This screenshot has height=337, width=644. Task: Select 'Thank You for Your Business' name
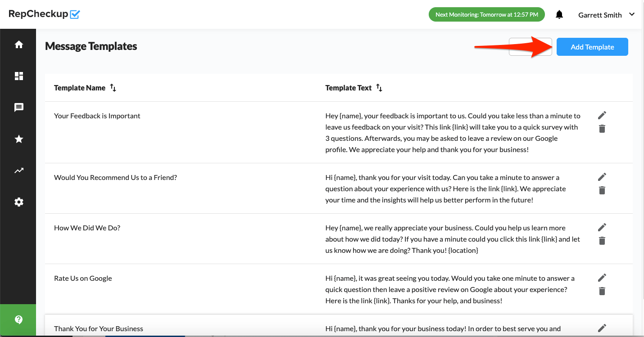click(99, 328)
